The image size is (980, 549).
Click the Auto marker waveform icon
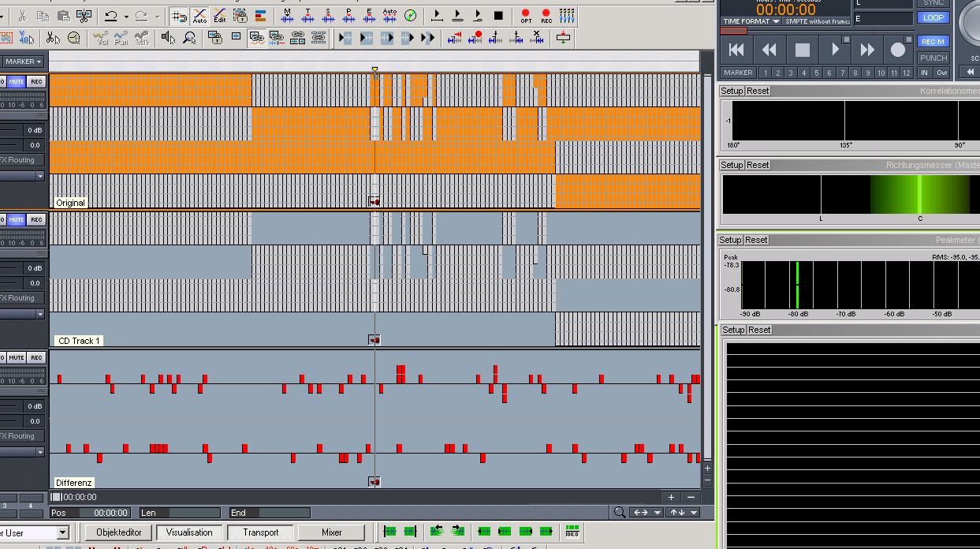pos(389,16)
